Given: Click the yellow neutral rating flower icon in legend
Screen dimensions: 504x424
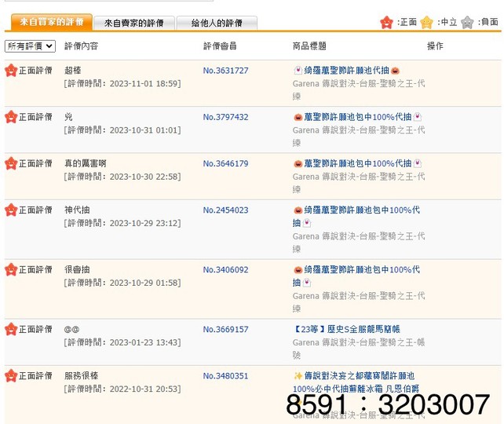Looking at the screenshot, I should tap(427, 22).
